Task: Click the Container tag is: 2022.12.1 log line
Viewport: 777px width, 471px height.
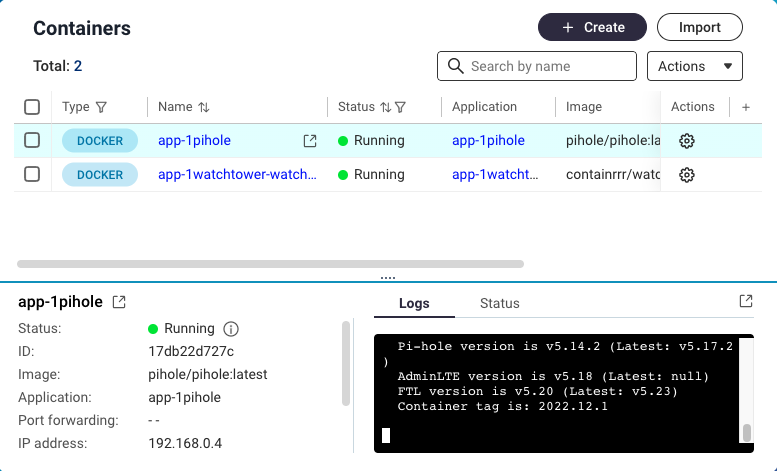Action: 502,407
